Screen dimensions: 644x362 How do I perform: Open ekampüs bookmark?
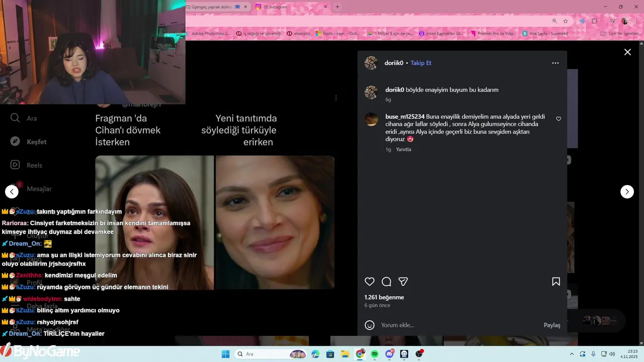(x=299, y=34)
